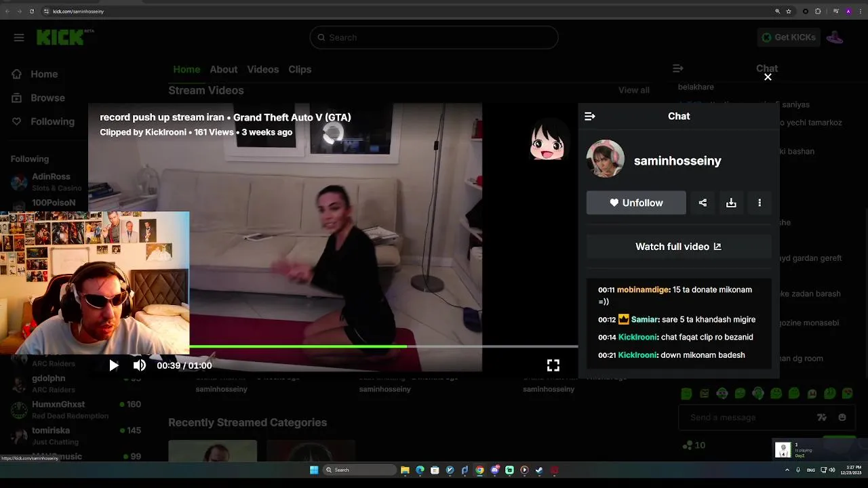Viewport: 868px width, 488px height.
Task: Switch to About tab
Action: click(x=223, y=69)
